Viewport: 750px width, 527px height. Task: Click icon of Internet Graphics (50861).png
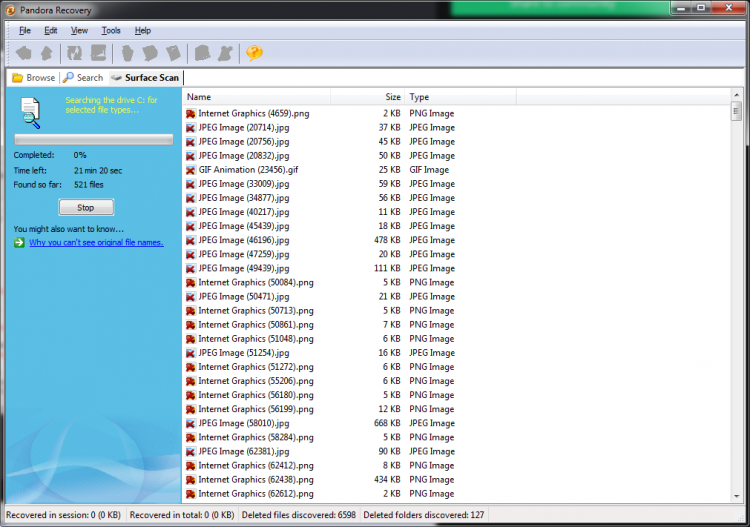(x=191, y=325)
